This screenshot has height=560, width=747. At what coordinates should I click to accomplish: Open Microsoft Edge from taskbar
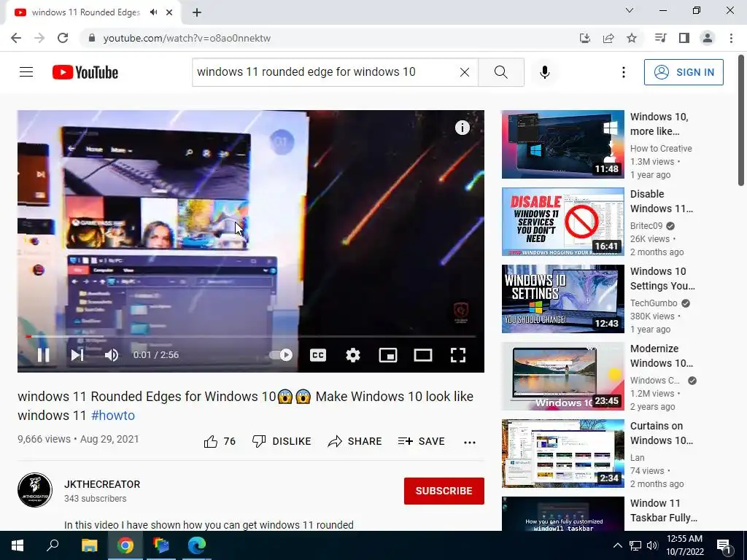pos(196,545)
